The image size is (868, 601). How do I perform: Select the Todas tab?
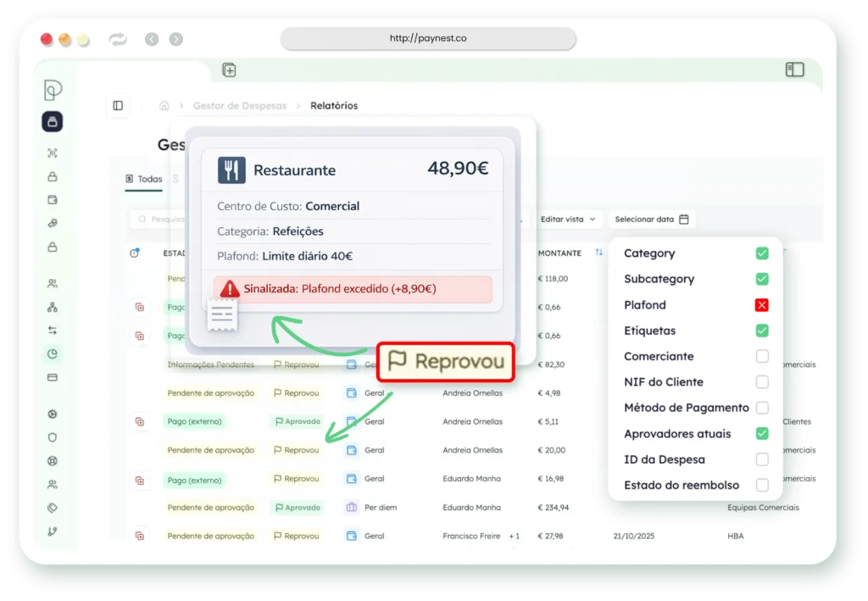144,179
